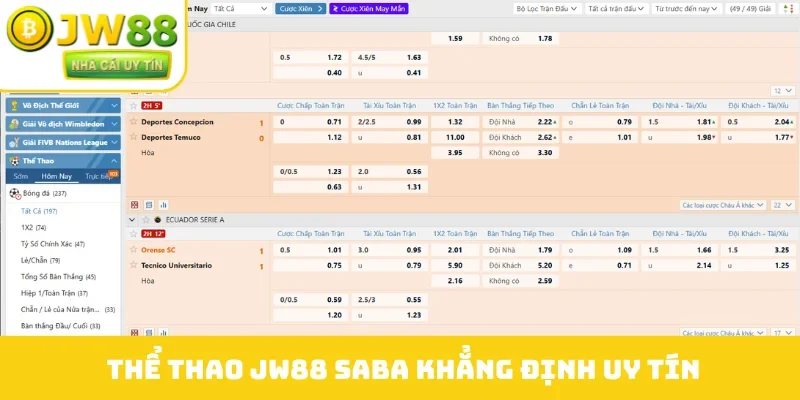Favorite the Deportes Temuco team star

coord(134,137)
